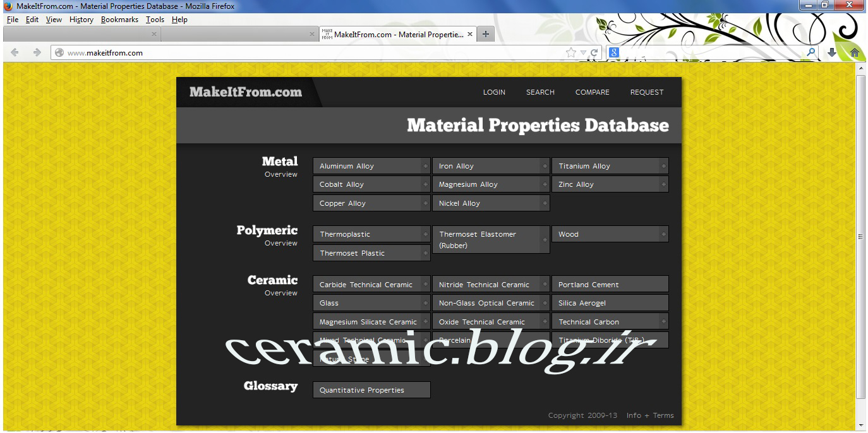The height and width of the screenshot is (433, 868).
Task: Open the File menu
Action: point(13,20)
